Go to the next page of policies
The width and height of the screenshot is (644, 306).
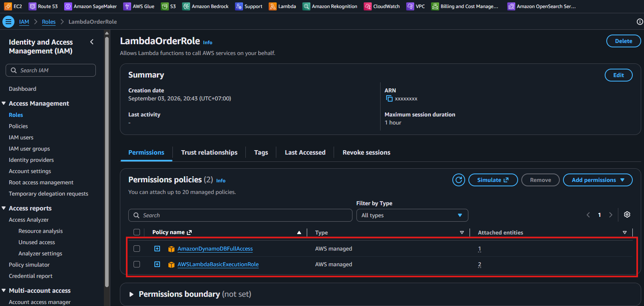611,215
